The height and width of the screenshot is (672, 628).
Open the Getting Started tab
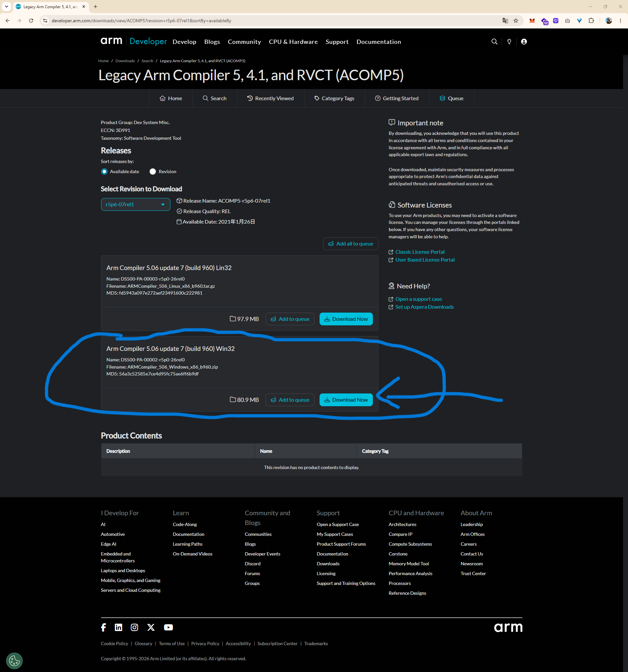pos(397,99)
